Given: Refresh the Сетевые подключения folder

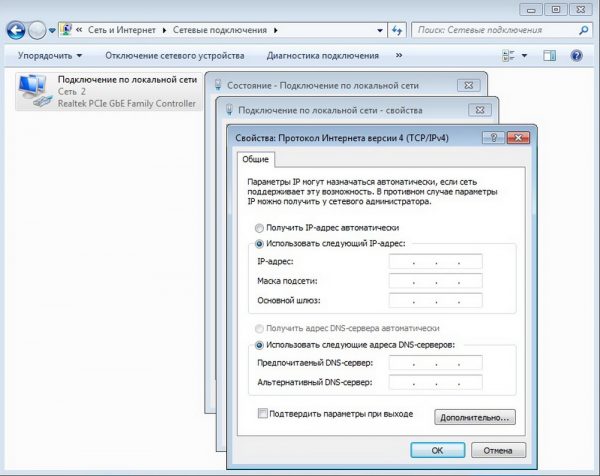Looking at the screenshot, I should tap(397, 30).
